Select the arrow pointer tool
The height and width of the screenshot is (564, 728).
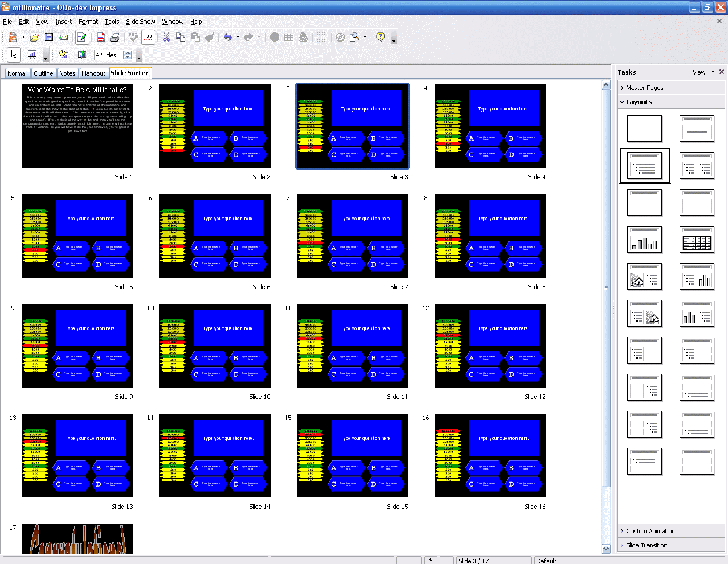[x=14, y=55]
